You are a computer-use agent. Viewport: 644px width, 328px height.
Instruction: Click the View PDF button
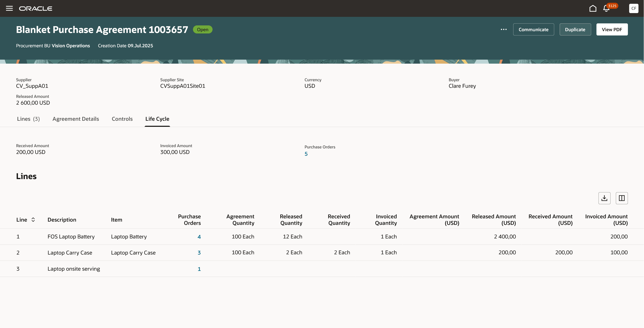coord(612,29)
